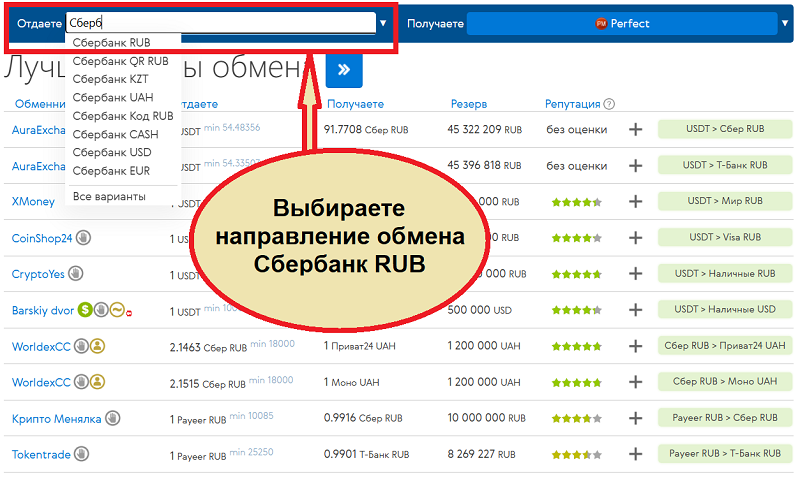Image resolution: width=800 pixels, height=477 pixels.
Task: Sort by Репутация column header
Action: 572,104
